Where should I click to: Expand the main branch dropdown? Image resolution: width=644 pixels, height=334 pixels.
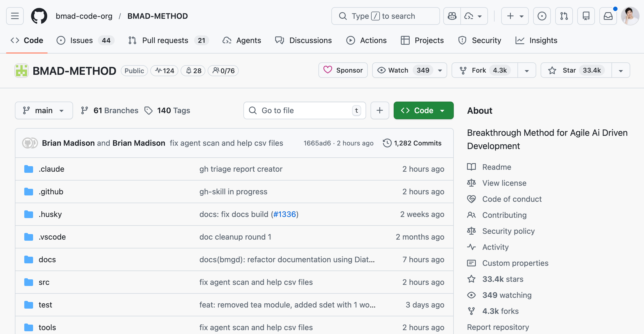coord(44,110)
